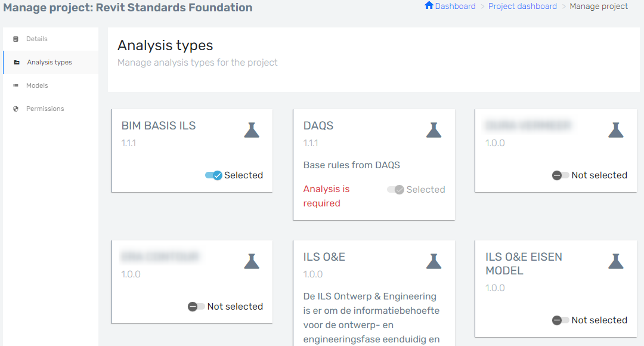Click the flask icon on the bottom-left analysis card

252,260
